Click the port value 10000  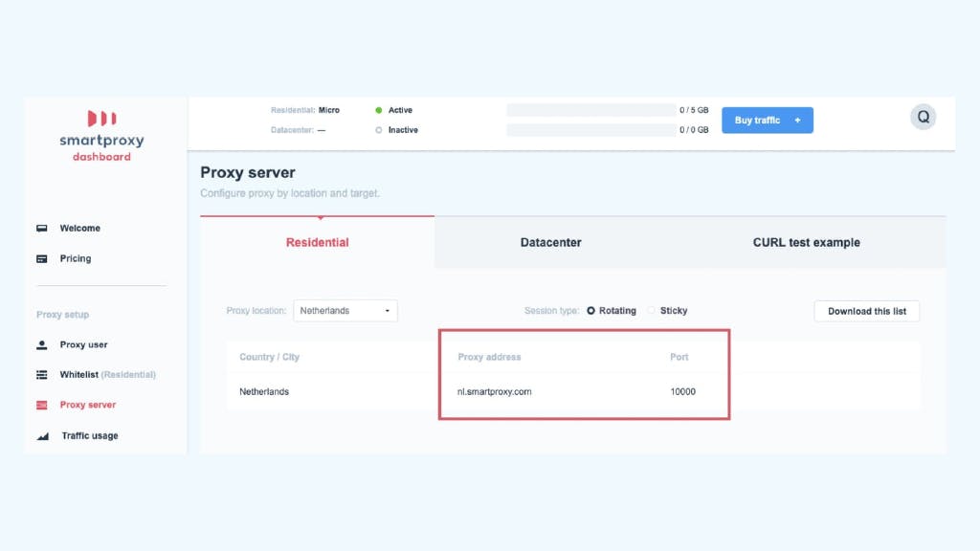point(682,391)
